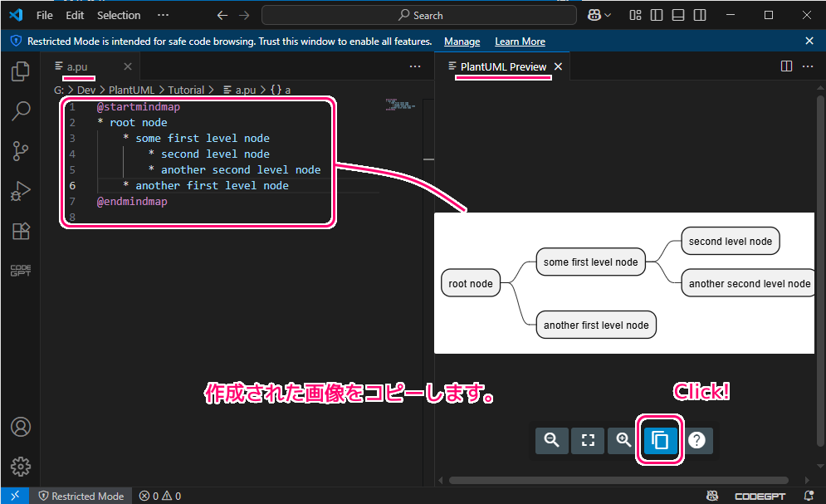Open Source Control view
The image size is (826, 504).
pos(21,151)
